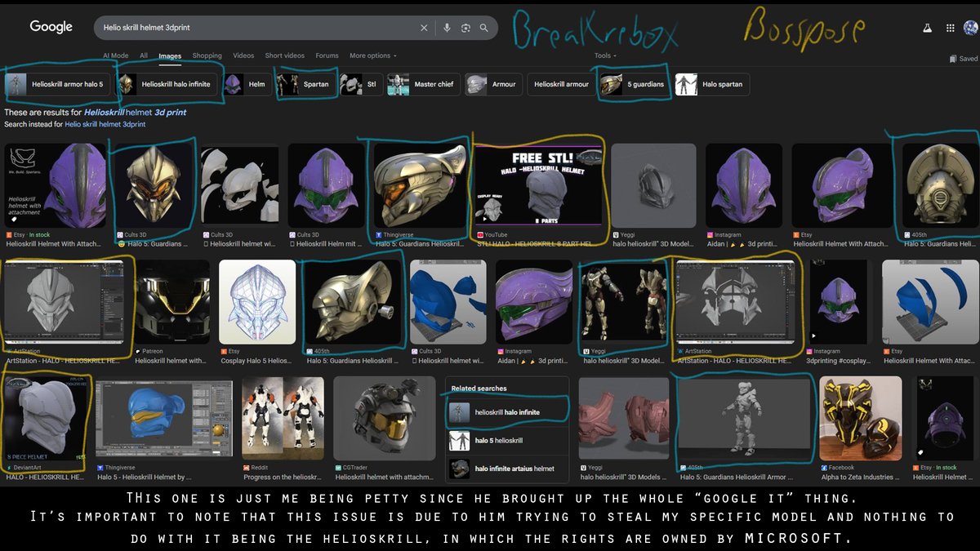Open Patreon black and gold helmet image
This screenshot has width=980, height=551.
(173, 302)
